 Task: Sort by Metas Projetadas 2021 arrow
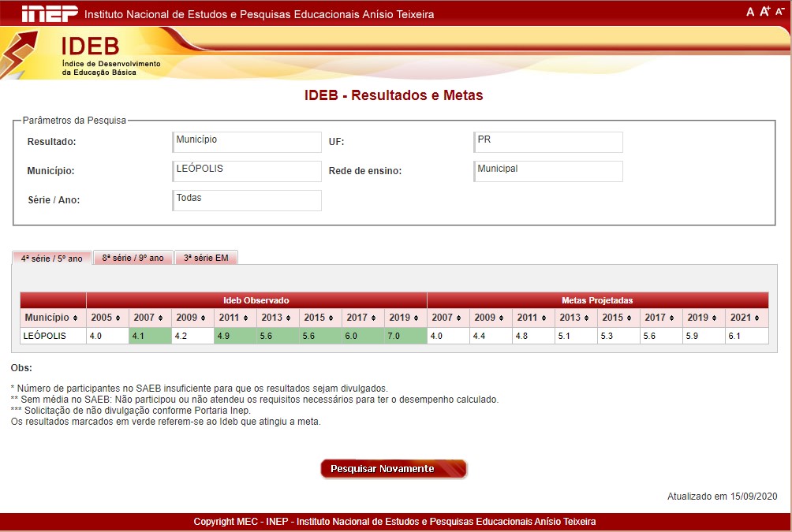tap(757, 318)
